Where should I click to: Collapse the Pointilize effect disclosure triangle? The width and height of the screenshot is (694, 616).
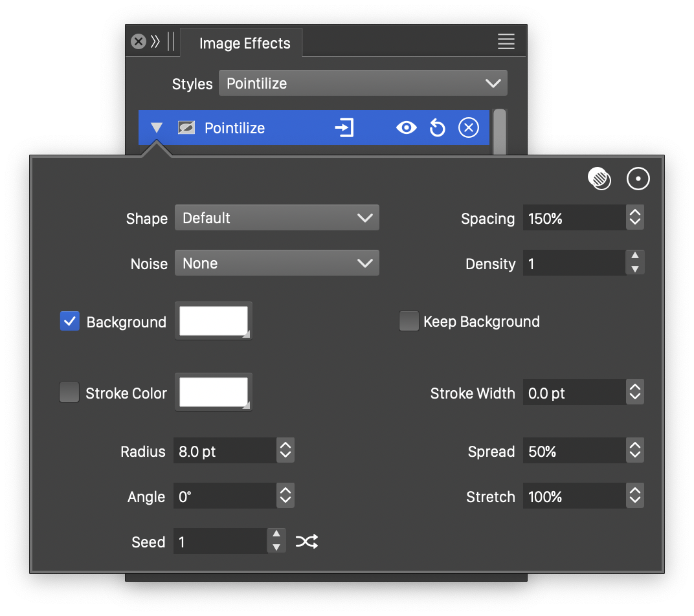pos(157,128)
